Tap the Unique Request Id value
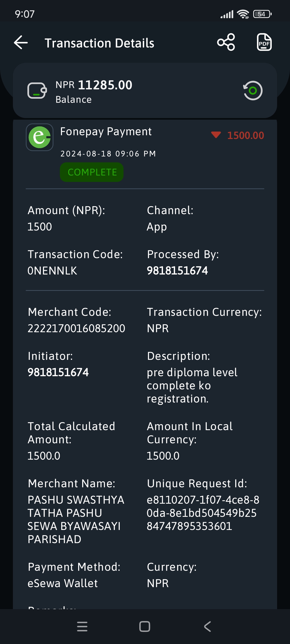 pyautogui.click(x=203, y=513)
